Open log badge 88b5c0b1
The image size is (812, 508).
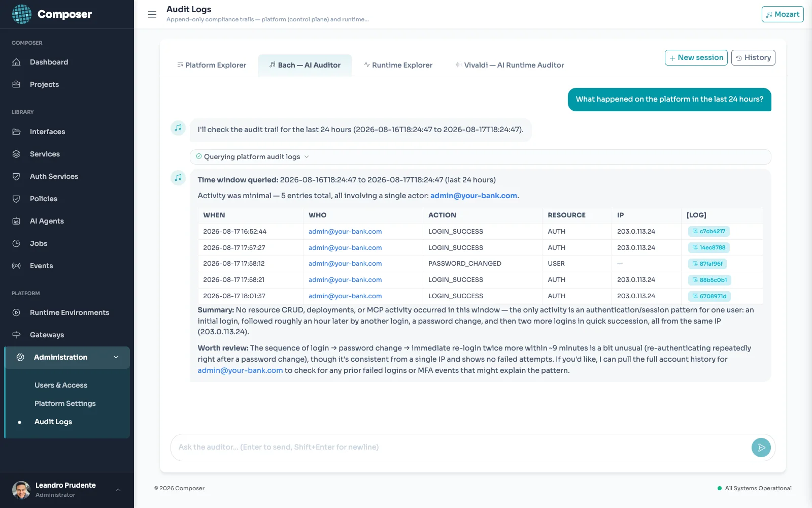pos(709,280)
